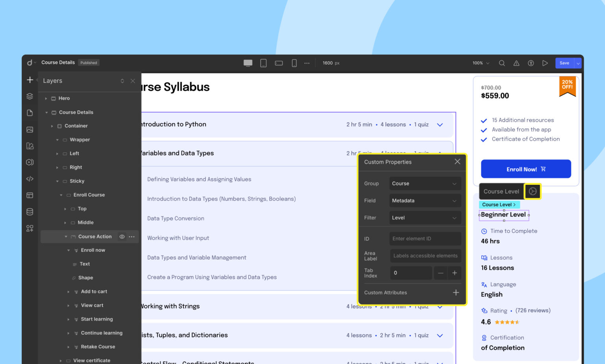Open the Media image icon in sidebar

(x=30, y=130)
